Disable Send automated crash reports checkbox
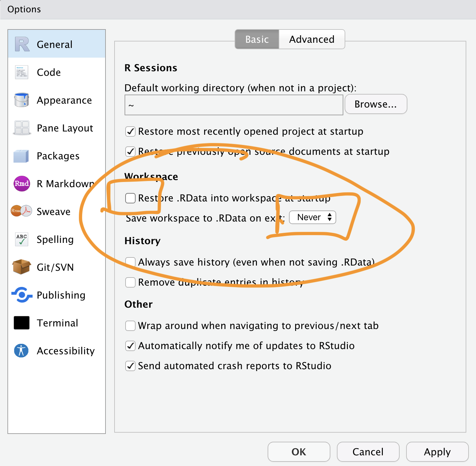This screenshot has height=466, width=476. click(130, 366)
